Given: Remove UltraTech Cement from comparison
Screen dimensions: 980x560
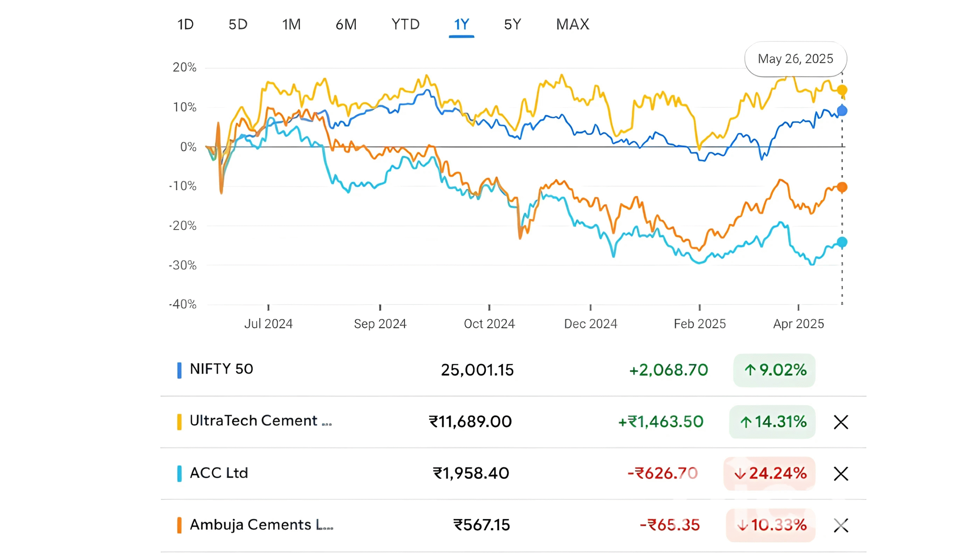Looking at the screenshot, I should coord(841,422).
